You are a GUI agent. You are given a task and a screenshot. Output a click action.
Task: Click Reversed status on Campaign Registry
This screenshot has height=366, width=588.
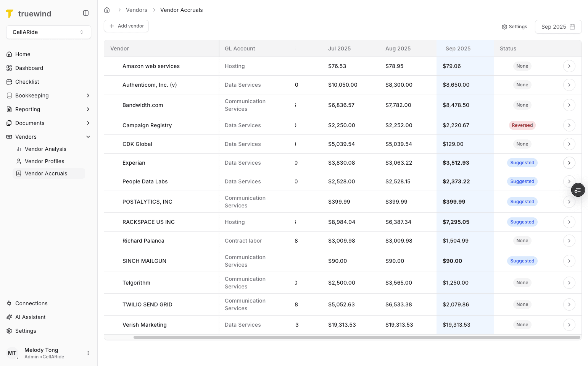pos(522,125)
